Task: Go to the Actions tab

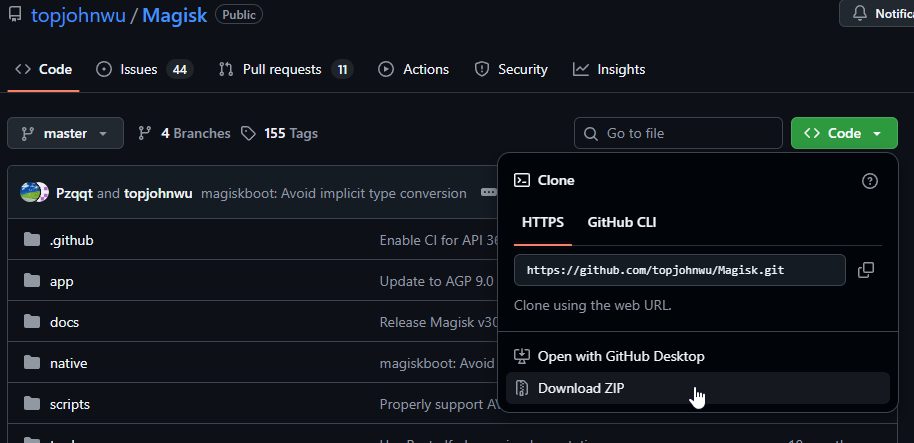Action: (413, 69)
